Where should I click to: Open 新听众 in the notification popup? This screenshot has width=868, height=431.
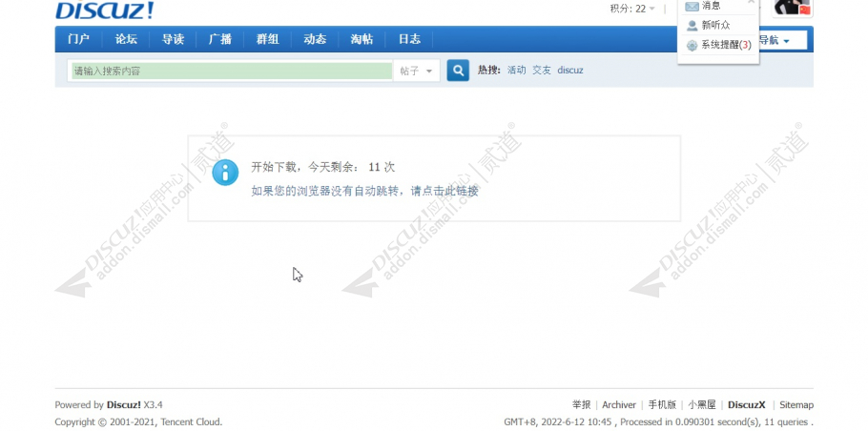coord(715,25)
